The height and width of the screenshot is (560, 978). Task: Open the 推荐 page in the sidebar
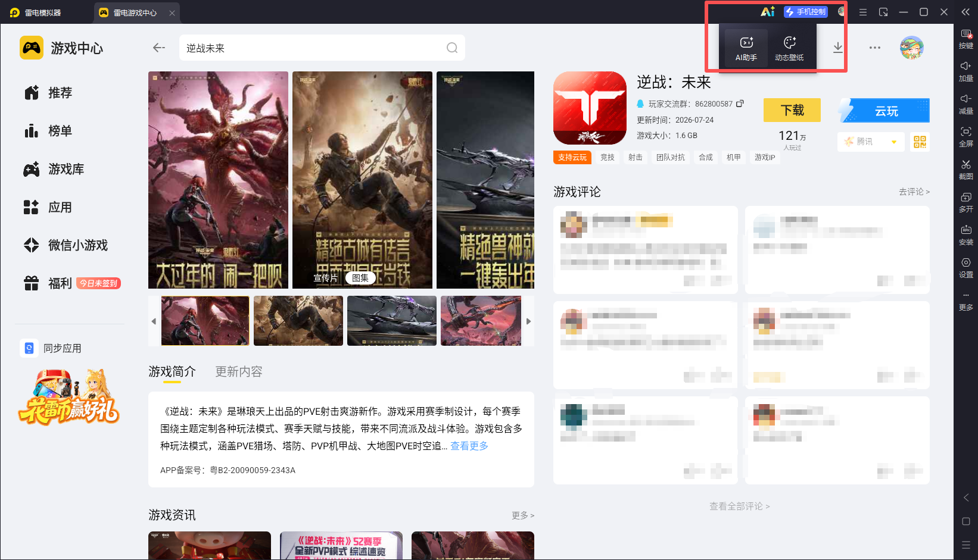[x=48, y=93]
